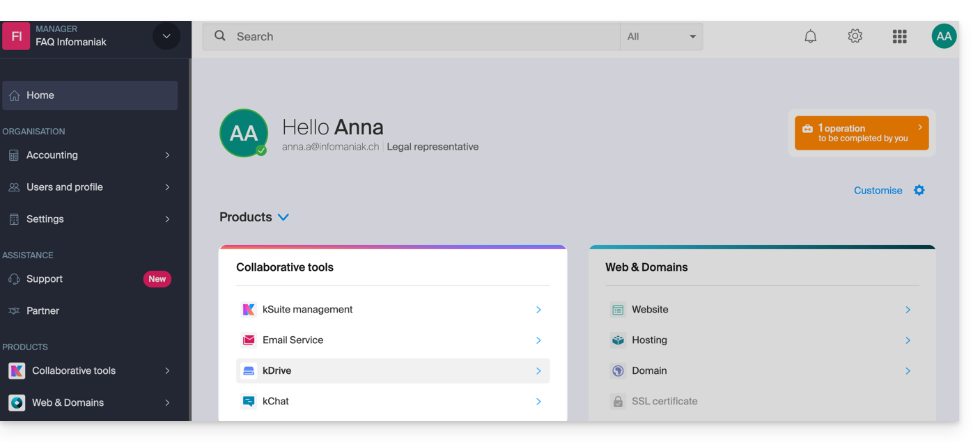Click the AA user avatar in header
980x442 pixels.
click(x=944, y=37)
